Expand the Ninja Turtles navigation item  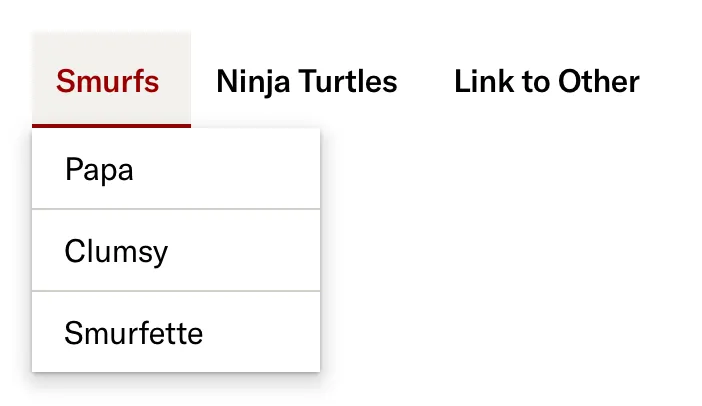coord(306,81)
